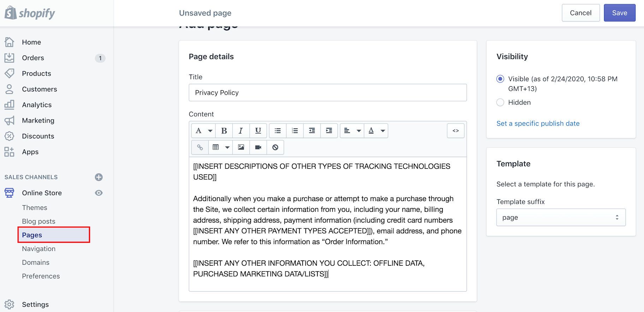Show HTML source code view

[455, 131]
